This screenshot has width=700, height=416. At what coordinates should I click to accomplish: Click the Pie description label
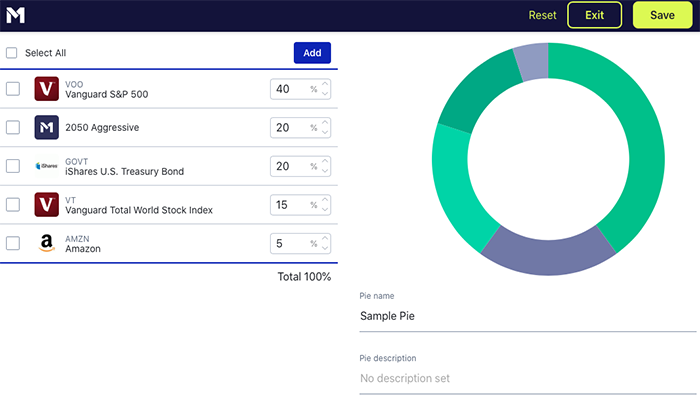pyautogui.click(x=388, y=358)
